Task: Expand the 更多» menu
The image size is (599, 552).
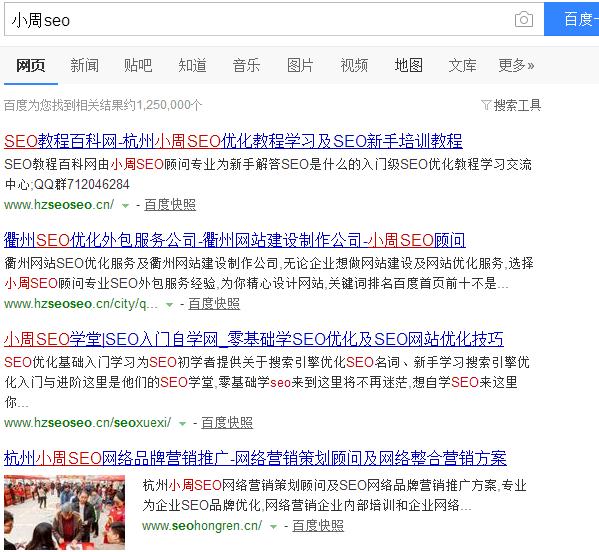Action: (516, 65)
